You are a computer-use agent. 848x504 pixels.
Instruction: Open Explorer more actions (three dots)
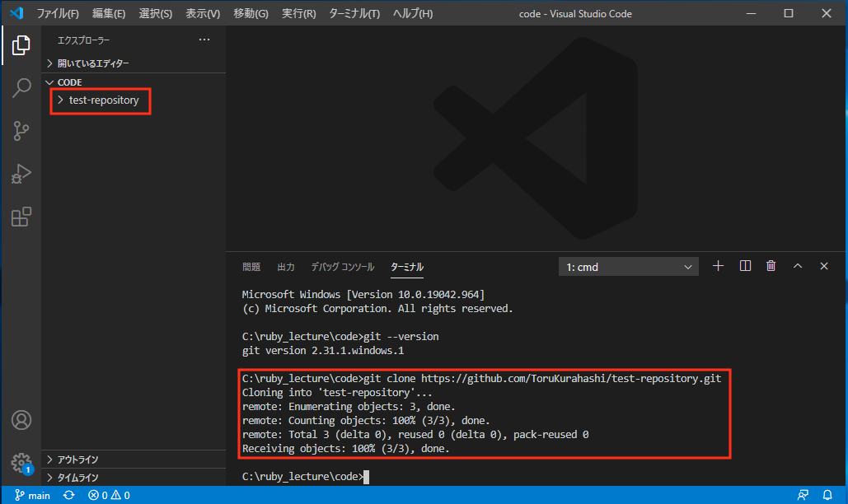click(204, 40)
